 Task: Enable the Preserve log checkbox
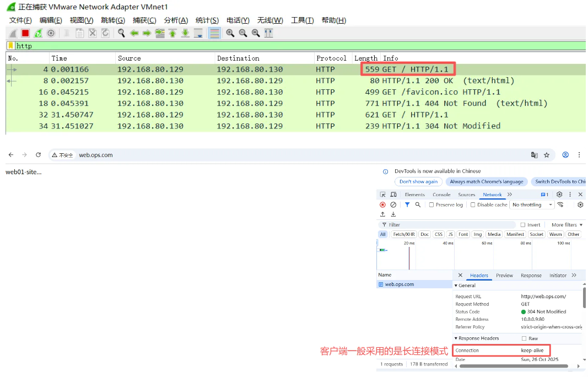click(x=431, y=204)
